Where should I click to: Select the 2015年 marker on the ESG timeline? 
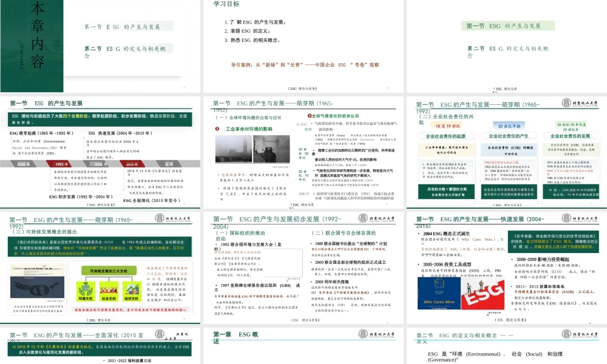click(x=132, y=163)
